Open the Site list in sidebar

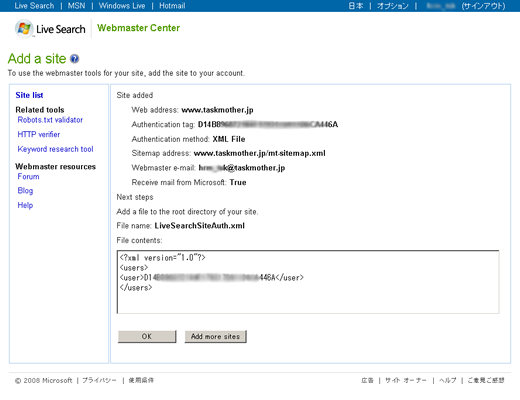coord(29,95)
